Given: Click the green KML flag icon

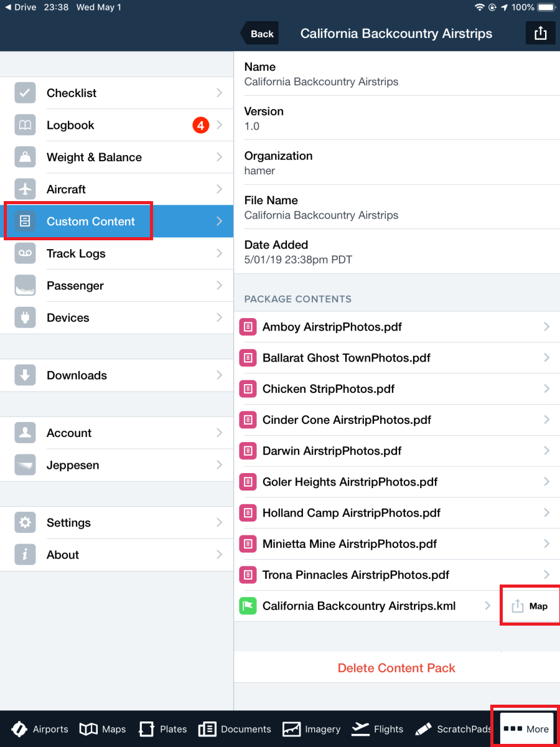Looking at the screenshot, I should point(248,606).
